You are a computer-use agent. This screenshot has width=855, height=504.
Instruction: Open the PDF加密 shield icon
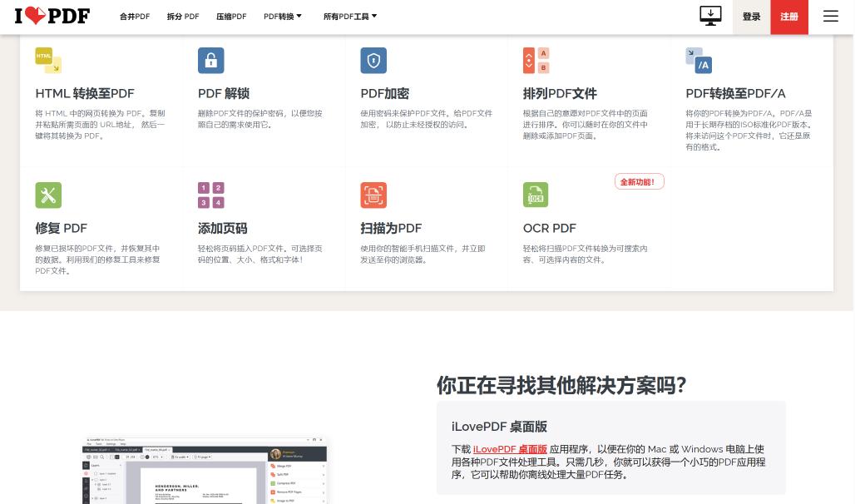(x=373, y=60)
